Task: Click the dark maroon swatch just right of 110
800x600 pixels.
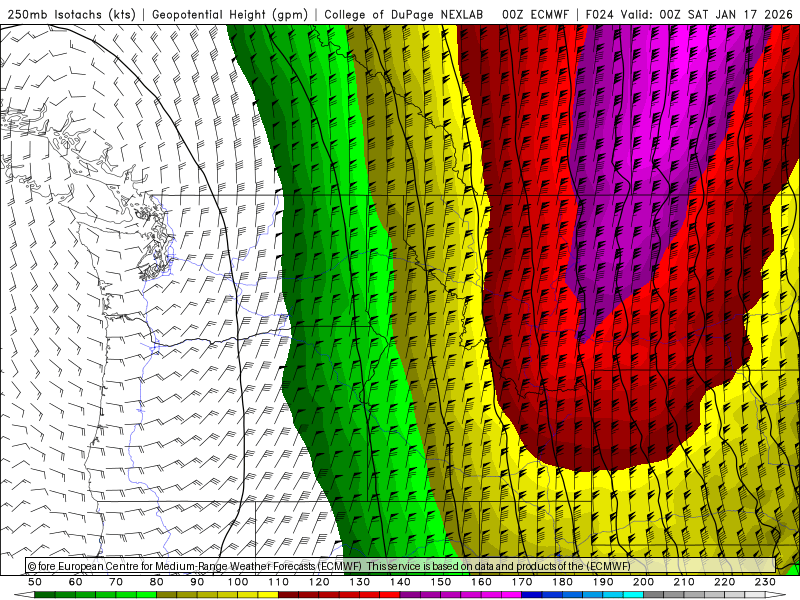Action: pyautogui.click(x=288, y=595)
